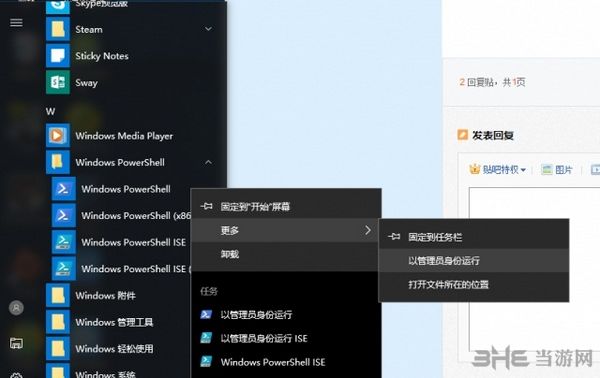Click the reply text input box
The height and width of the screenshot is (378, 600).
[535, 268]
